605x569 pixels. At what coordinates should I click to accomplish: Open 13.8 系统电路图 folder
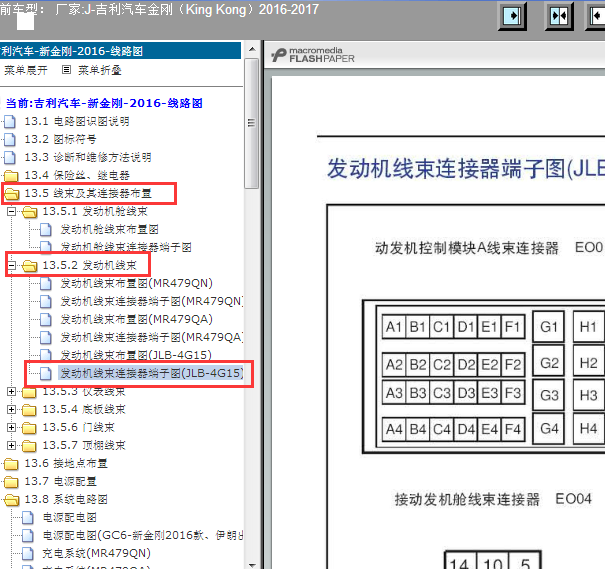(66, 500)
